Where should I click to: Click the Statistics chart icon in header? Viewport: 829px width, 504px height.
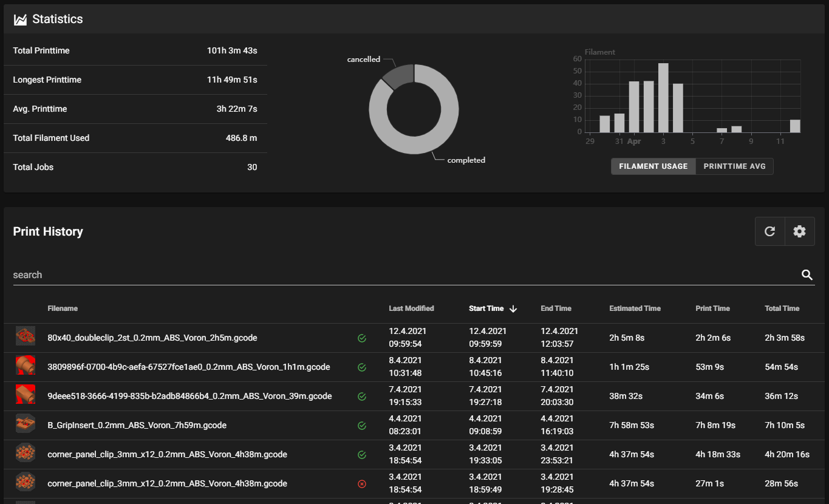[20, 19]
